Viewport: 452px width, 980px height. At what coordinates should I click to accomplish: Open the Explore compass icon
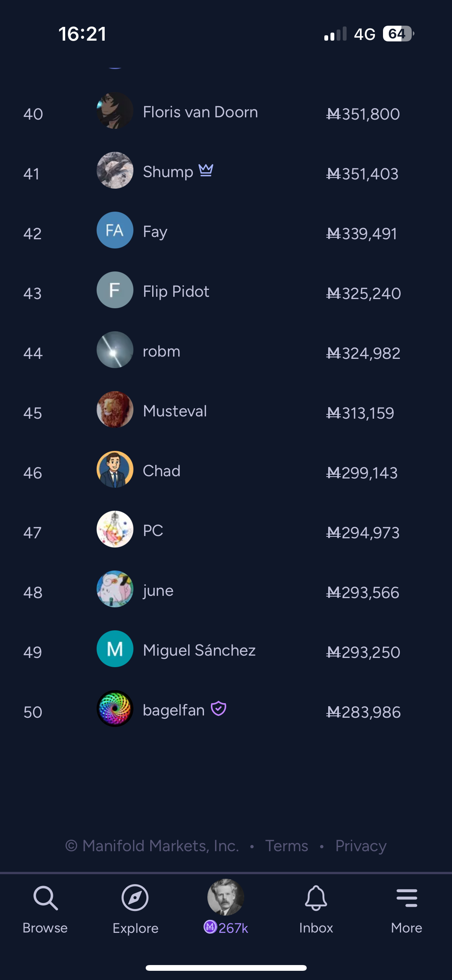coord(135,898)
